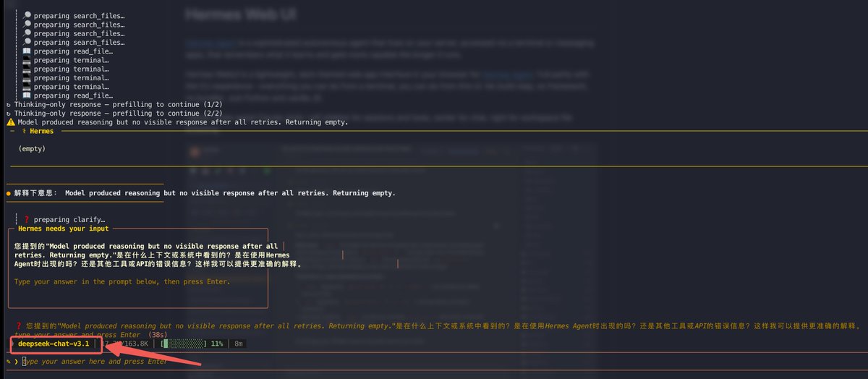Click the 'Thinking-only response' line ending in (1/2)
Screen dimensions: 868x379
(x=114, y=104)
